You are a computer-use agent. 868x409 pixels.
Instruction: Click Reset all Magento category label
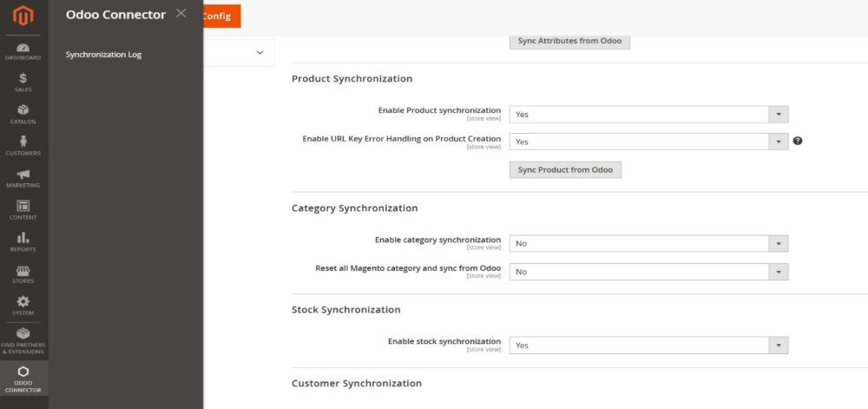point(408,267)
